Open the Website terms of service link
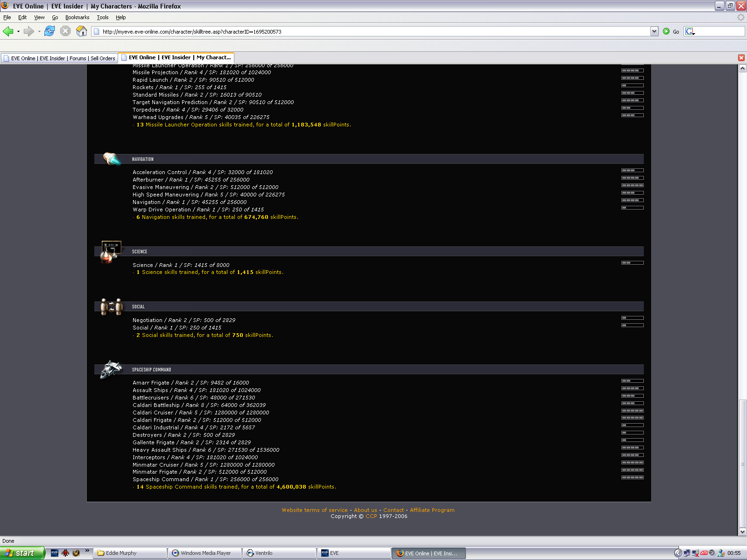The image size is (747, 560). (x=315, y=510)
